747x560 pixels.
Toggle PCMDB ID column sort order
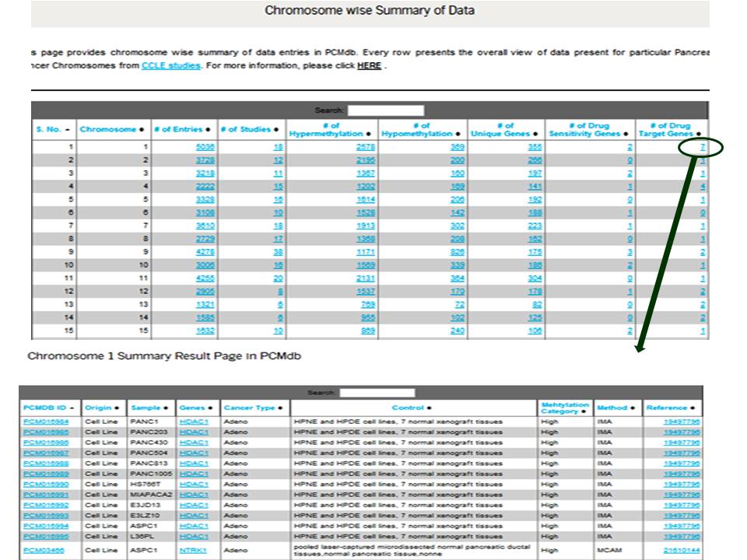point(48,408)
